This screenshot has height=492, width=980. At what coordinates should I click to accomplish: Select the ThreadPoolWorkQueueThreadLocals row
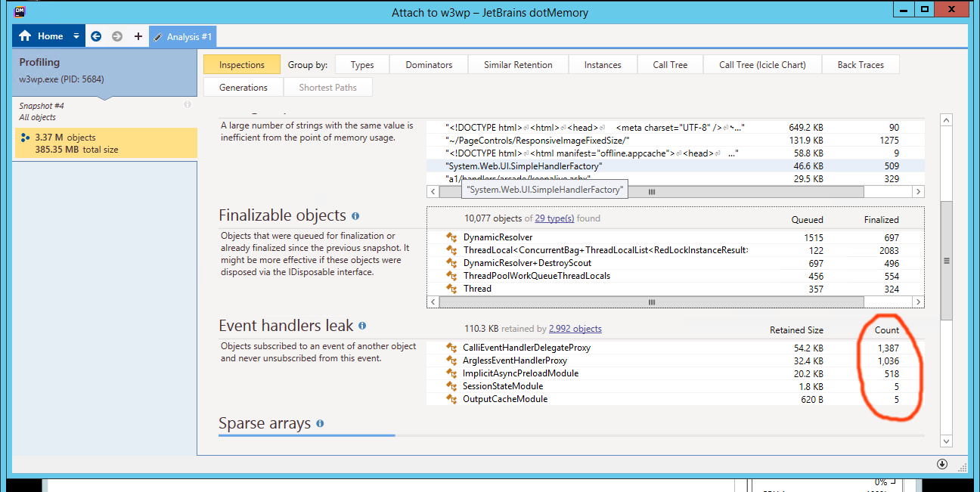click(675, 276)
